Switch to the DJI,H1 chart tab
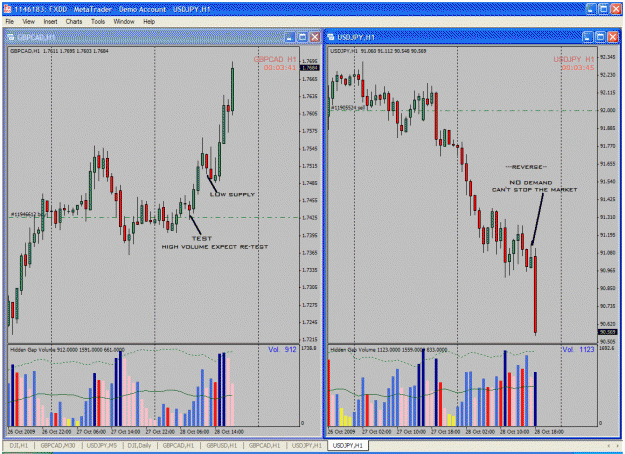This screenshot has width=625, height=454. [x=18, y=445]
